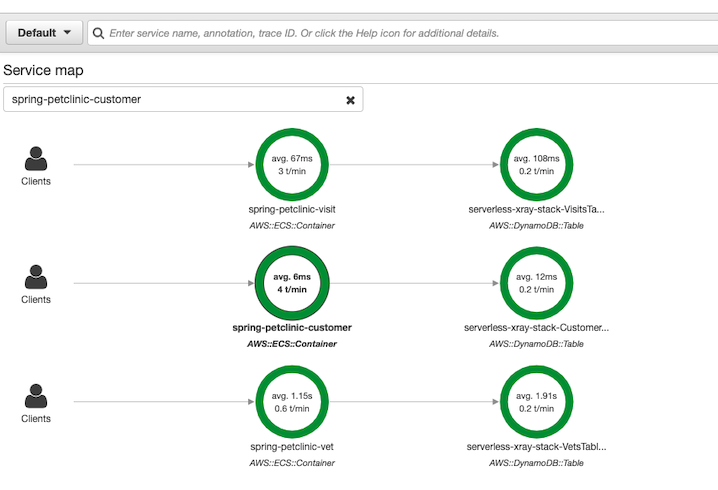Click the spring-petclinic-vet label
The image size is (718, 490).
click(x=292, y=446)
